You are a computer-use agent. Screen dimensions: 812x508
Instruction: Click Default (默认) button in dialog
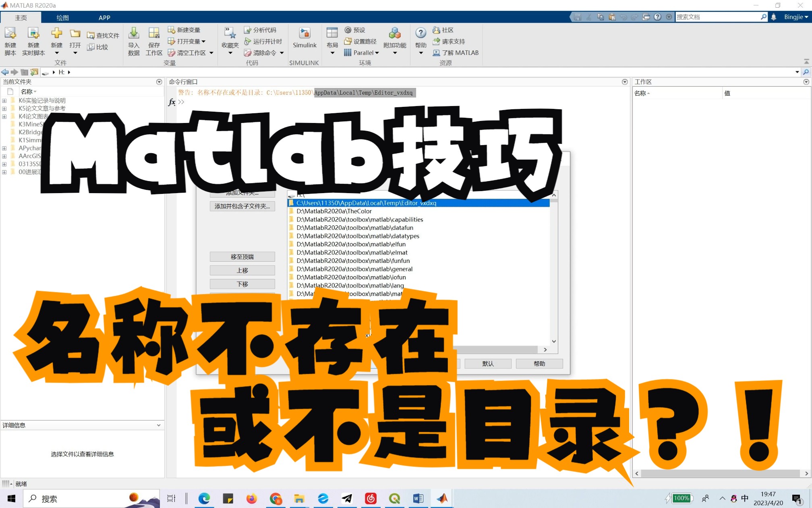[x=488, y=364]
